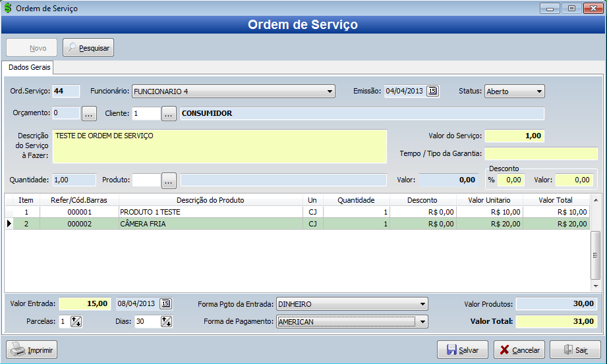Switch to the Dados Gerais tab
607x364 pixels.
(29, 67)
